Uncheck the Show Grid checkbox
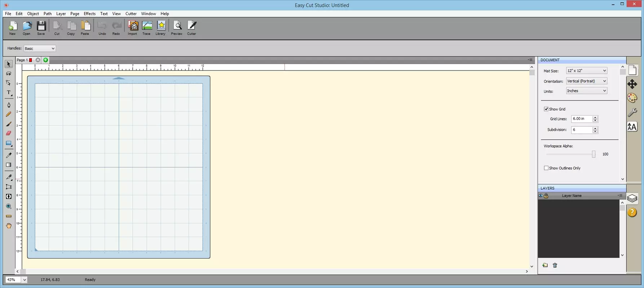 click(546, 109)
